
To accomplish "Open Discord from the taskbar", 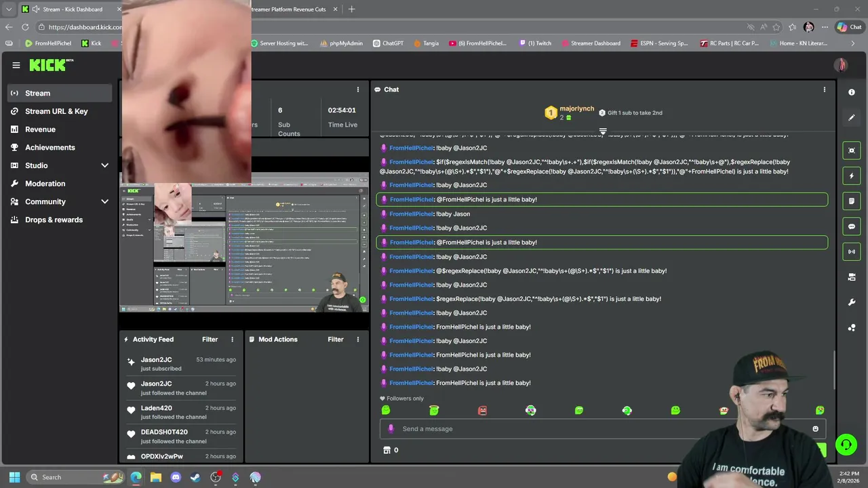I will pos(176,477).
